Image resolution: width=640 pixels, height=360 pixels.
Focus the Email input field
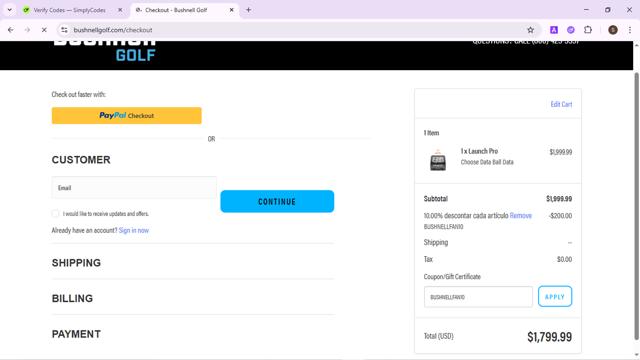click(x=134, y=188)
